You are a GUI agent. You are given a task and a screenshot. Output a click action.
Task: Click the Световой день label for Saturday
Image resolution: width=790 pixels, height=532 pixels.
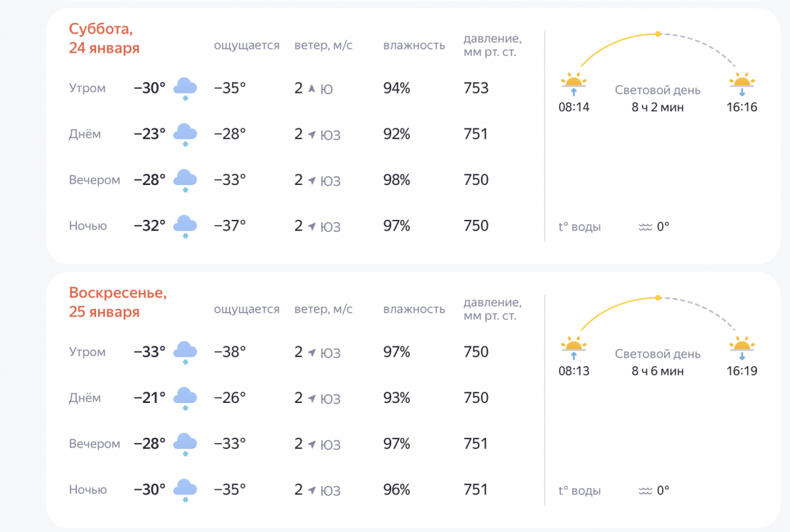tap(658, 90)
